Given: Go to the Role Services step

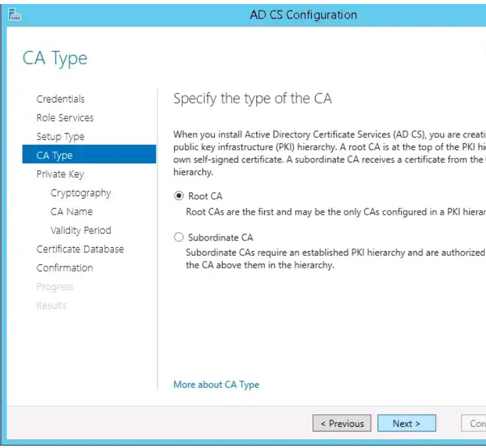Looking at the screenshot, I should click(x=65, y=118).
